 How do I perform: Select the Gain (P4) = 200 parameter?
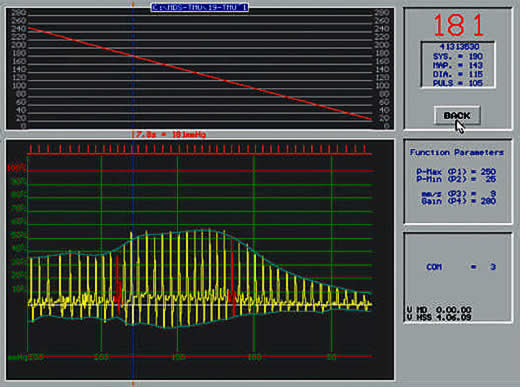[x=459, y=201]
